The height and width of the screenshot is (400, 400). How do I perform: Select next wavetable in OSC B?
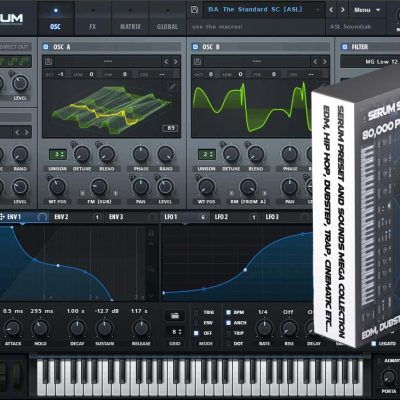pos(324,62)
